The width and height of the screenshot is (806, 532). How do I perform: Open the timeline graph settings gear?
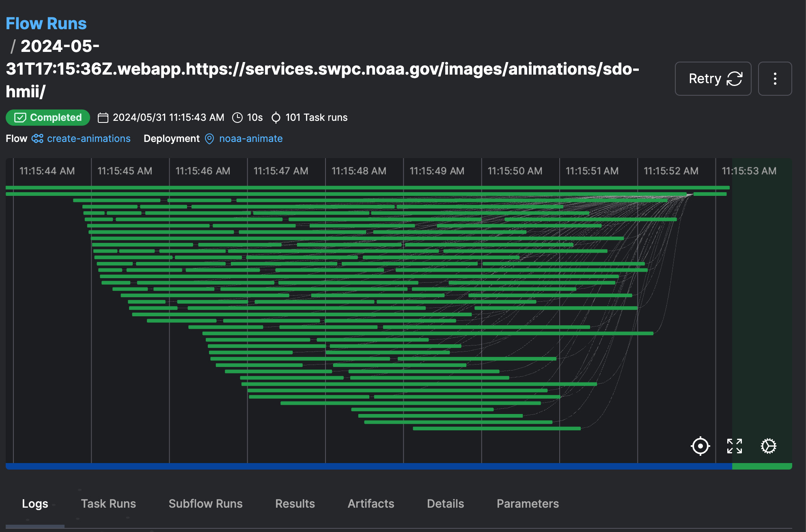pos(768,446)
